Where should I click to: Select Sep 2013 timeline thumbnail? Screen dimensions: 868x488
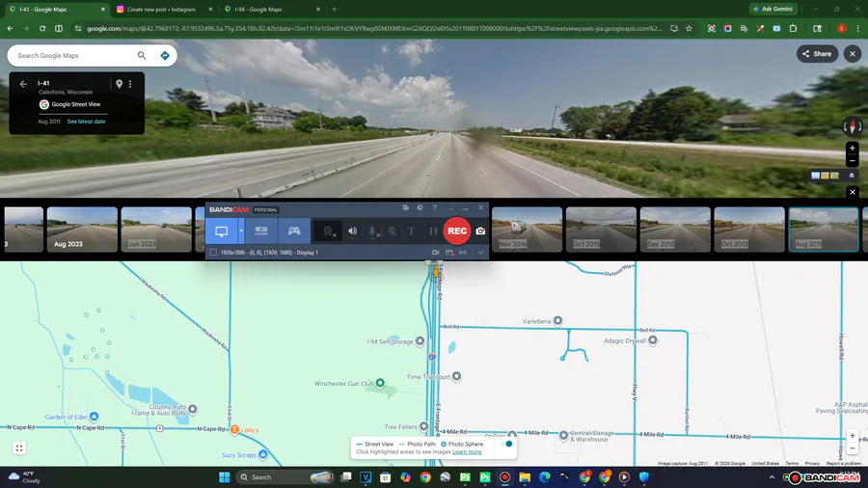coord(675,230)
